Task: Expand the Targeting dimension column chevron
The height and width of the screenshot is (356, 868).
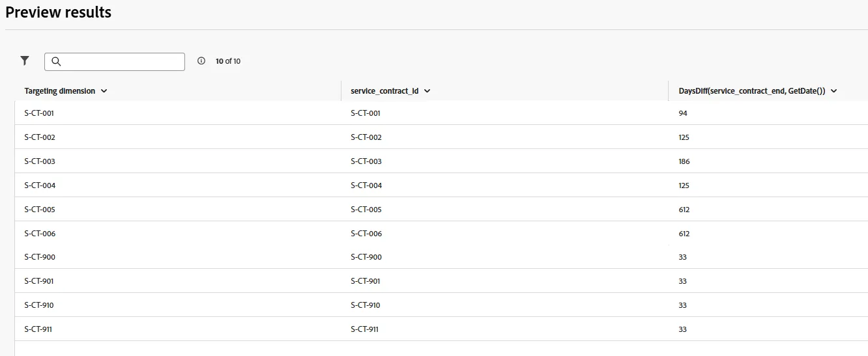Action: click(x=104, y=91)
